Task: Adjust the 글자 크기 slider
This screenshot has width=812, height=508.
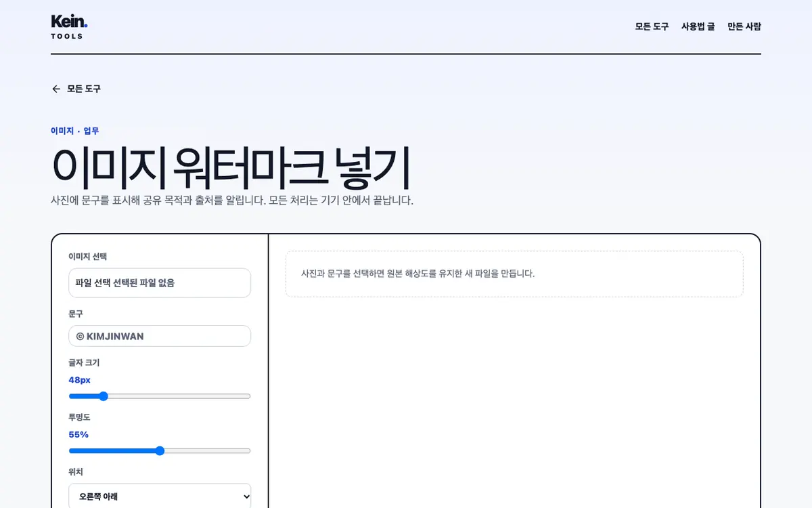Action: (x=160, y=396)
